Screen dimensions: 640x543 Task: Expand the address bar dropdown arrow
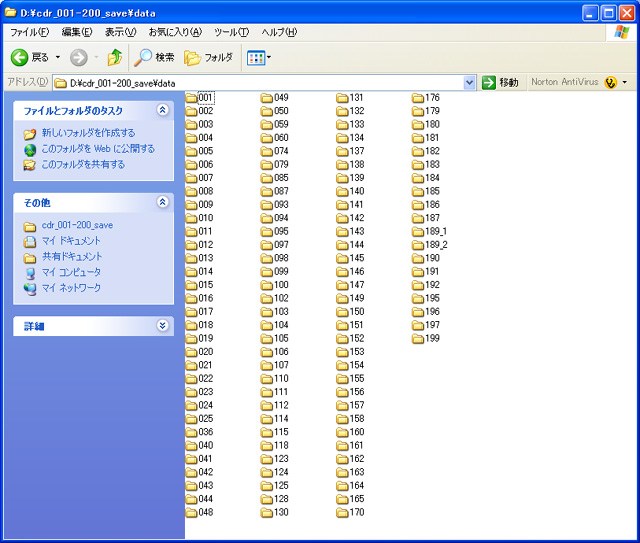pos(470,82)
